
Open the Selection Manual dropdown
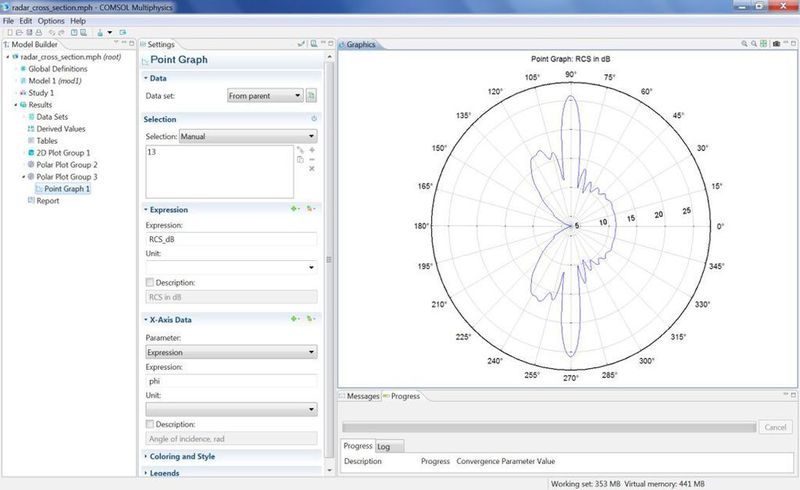coord(248,136)
